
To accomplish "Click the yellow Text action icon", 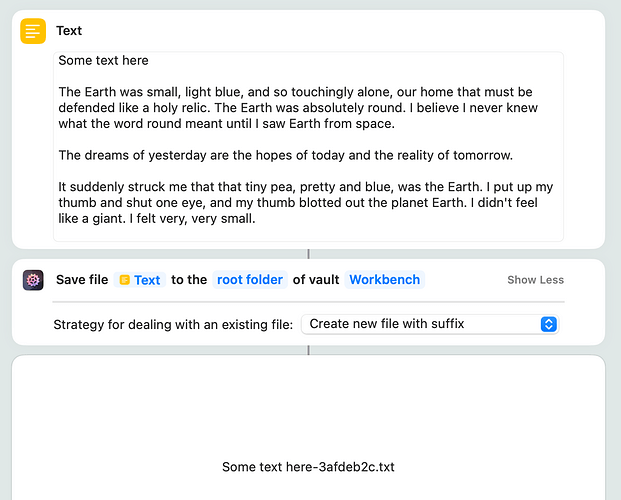I will 33,31.
